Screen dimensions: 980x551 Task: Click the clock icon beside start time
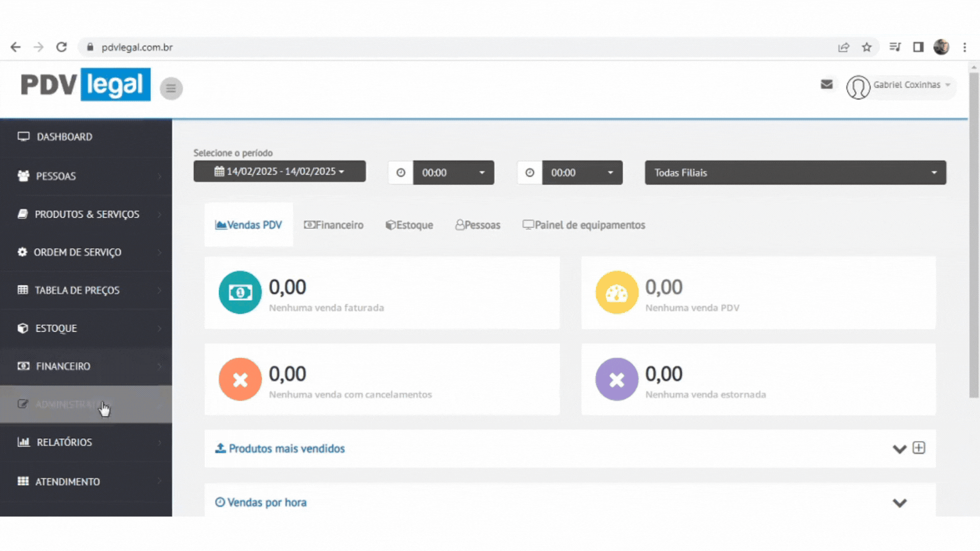click(401, 173)
